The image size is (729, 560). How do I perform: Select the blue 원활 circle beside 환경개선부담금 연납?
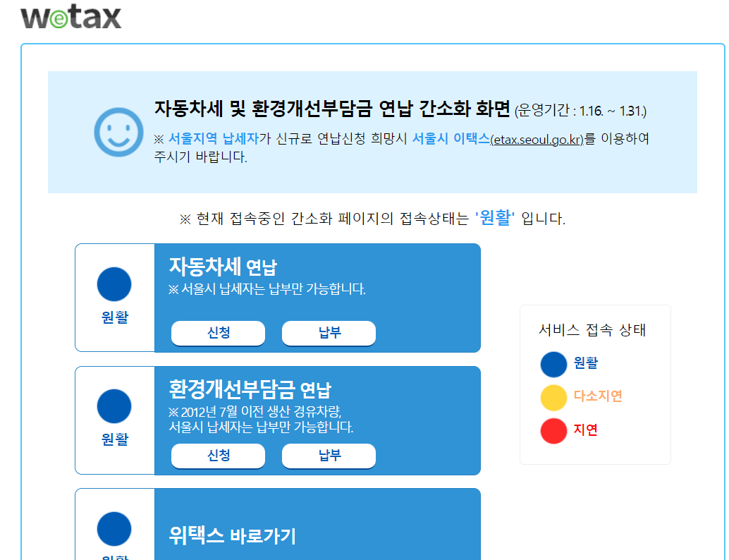(x=114, y=406)
